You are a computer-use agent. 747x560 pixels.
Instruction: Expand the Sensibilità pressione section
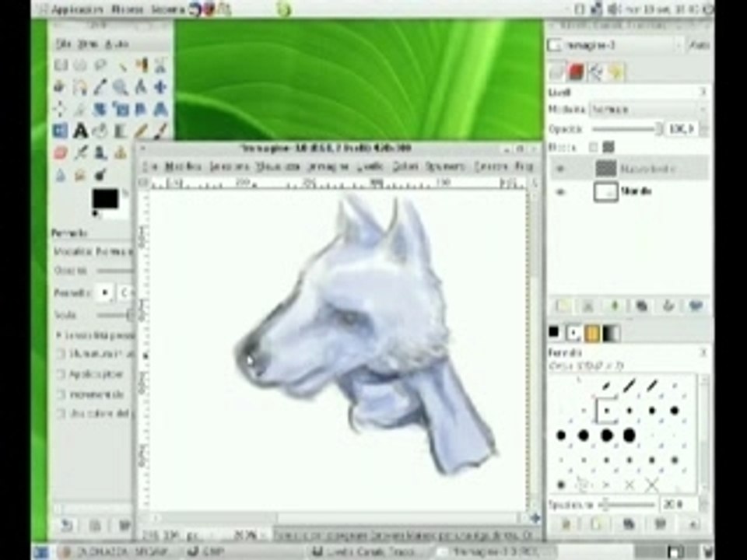tap(58, 336)
